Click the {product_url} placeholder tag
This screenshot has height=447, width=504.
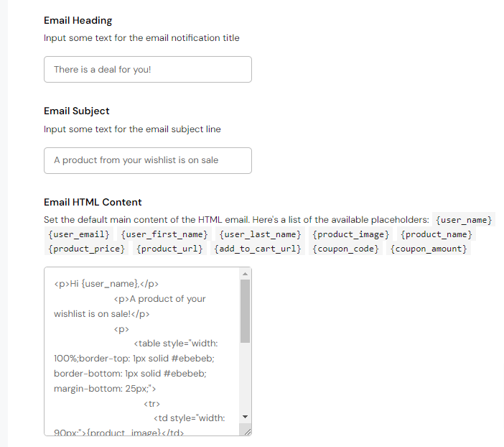click(x=169, y=249)
